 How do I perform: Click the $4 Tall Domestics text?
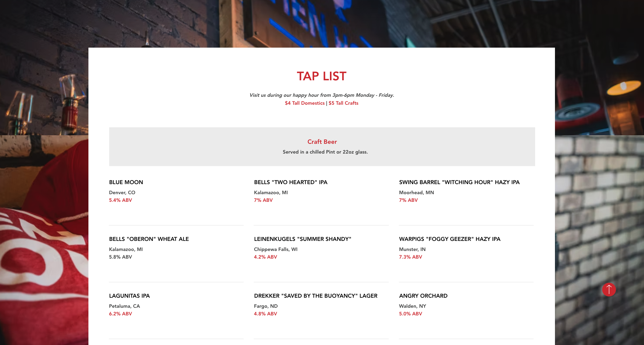[305, 103]
